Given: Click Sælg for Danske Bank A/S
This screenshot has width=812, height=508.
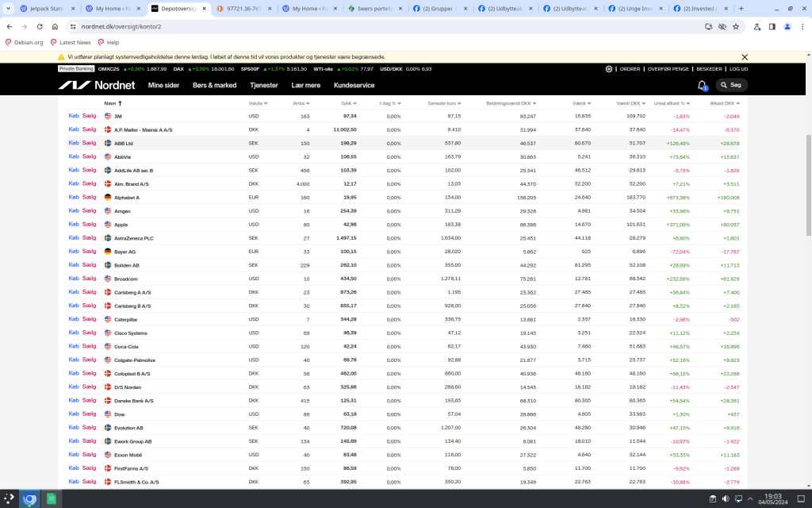Looking at the screenshot, I should tap(89, 400).
